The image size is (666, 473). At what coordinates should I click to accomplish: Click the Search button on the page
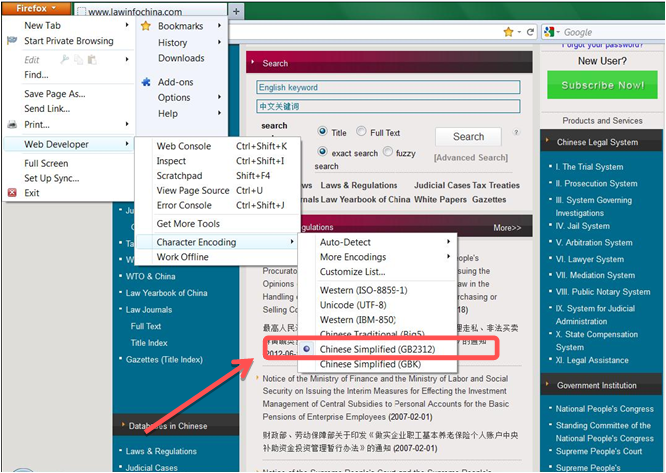coord(468,136)
